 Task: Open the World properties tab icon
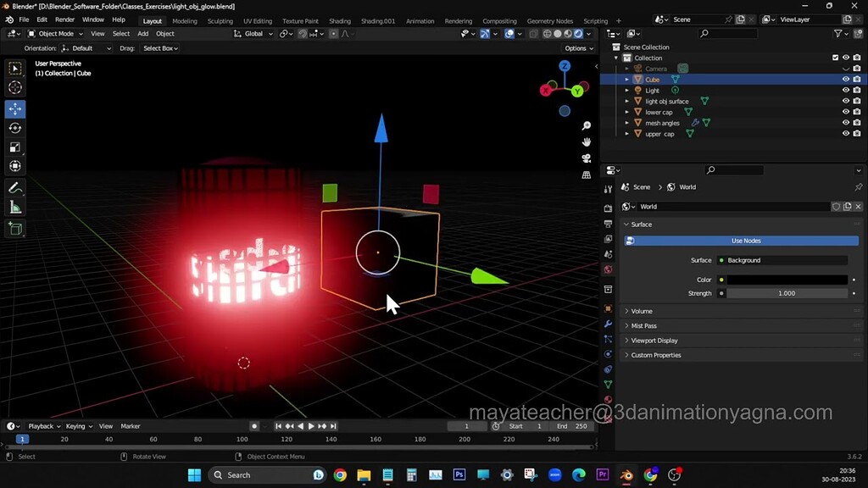point(608,269)
